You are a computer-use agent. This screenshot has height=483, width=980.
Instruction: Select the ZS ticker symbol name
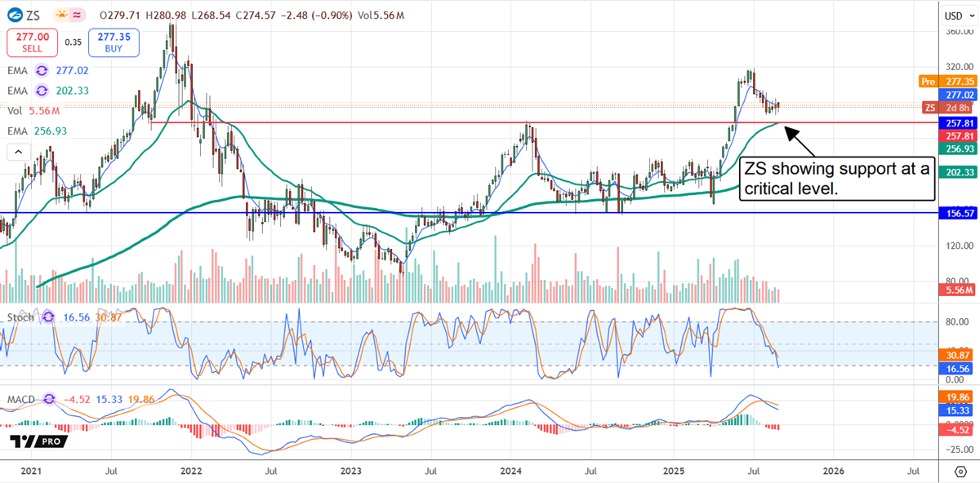click(x=35, y=15)
